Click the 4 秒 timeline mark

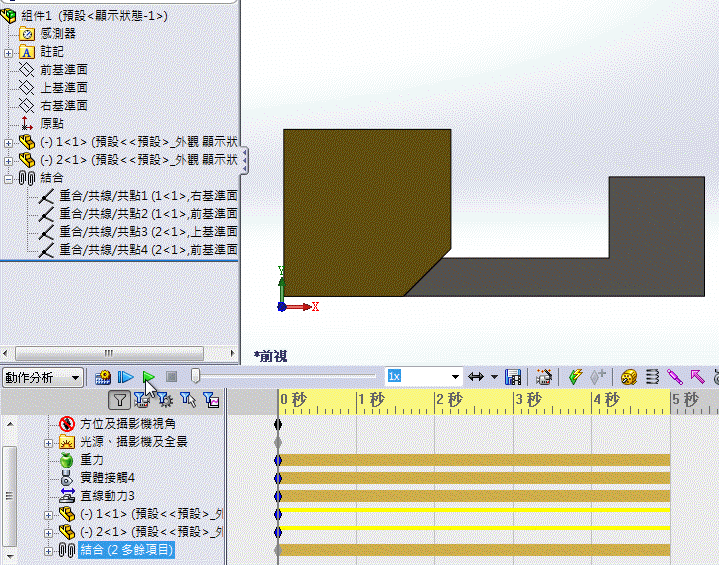606,399
